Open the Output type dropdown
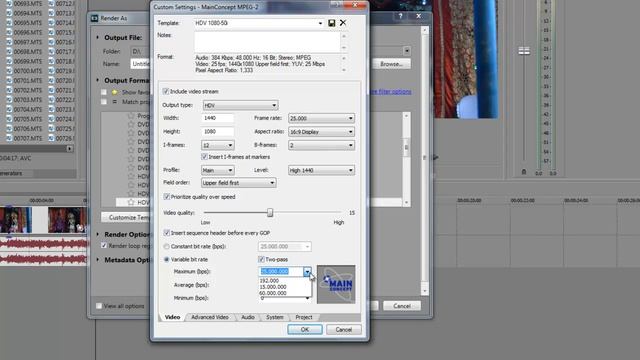This screenshot has height=360, width=640. point(240,105)
